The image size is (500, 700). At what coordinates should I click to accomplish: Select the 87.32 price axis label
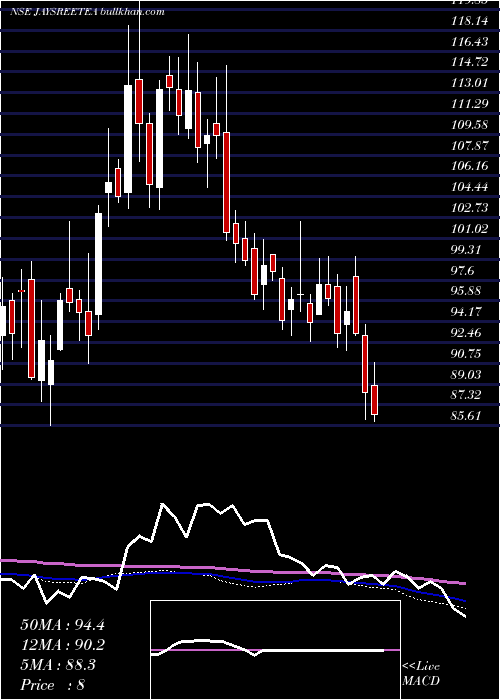(x=466, y=395)
